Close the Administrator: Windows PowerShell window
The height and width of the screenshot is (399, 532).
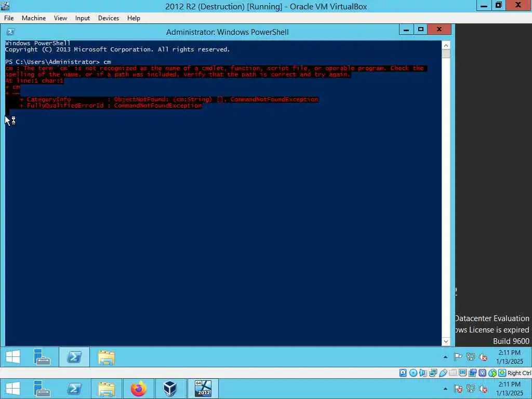[440, 30]
